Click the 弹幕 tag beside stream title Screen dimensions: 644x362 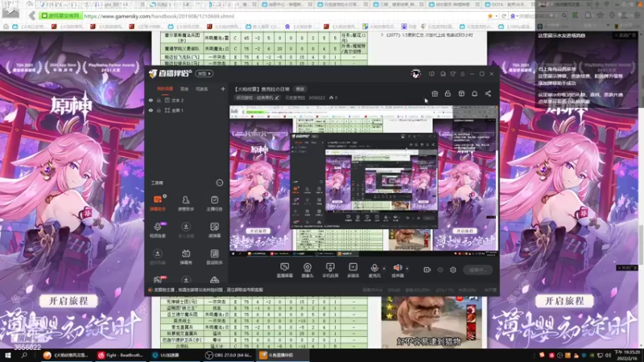300,89
